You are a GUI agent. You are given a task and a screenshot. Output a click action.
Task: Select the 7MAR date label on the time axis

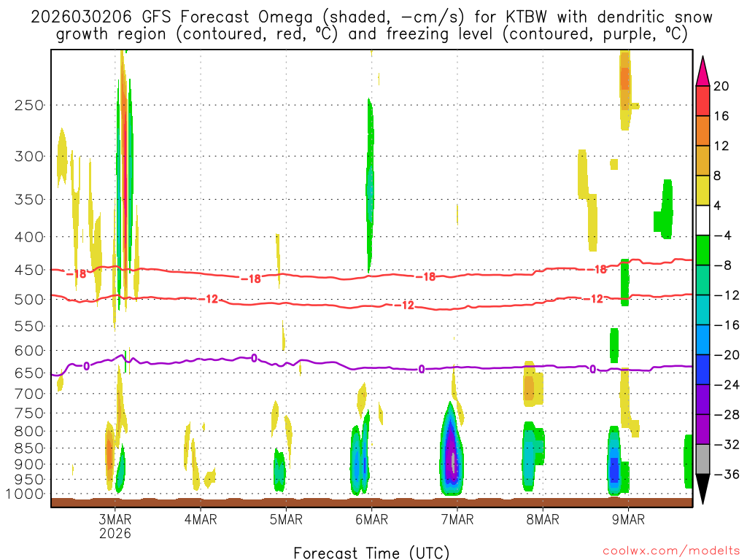pyautogui.click(x=457, y=519)
